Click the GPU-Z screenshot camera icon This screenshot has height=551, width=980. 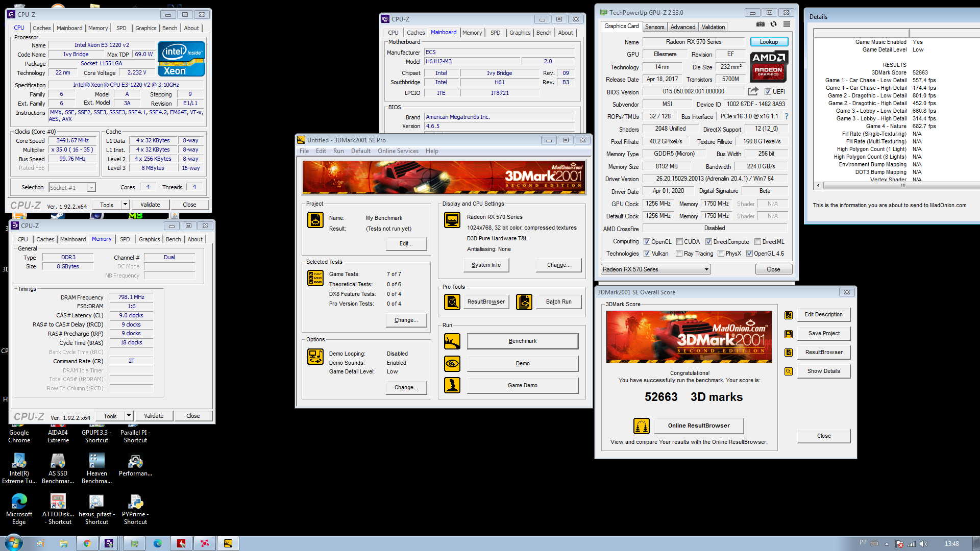[x=760, y=24]
